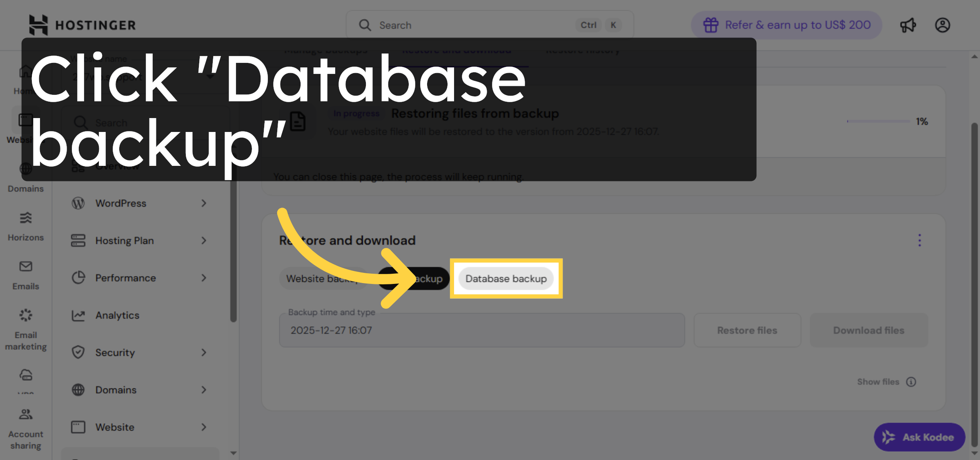The height and width of the screenshot is (460, 980).
Task: Open the announcements megaphone icon
Action: pos(907,25)
